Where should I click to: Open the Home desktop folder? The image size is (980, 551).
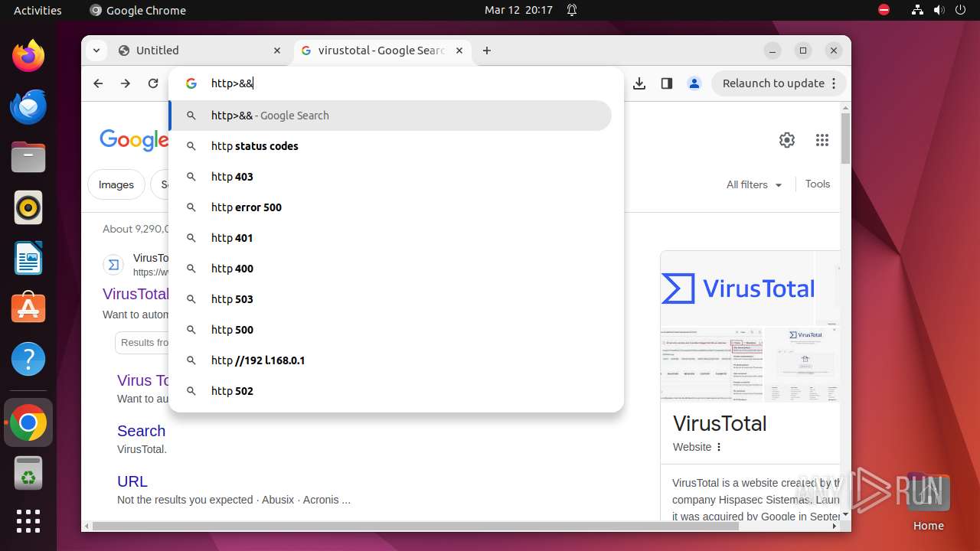click(928, 502)
